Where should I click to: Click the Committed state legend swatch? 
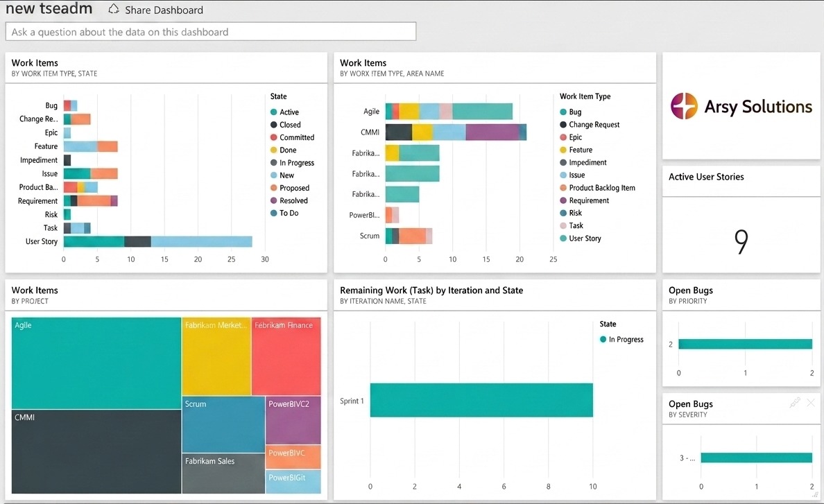point(274,137)
